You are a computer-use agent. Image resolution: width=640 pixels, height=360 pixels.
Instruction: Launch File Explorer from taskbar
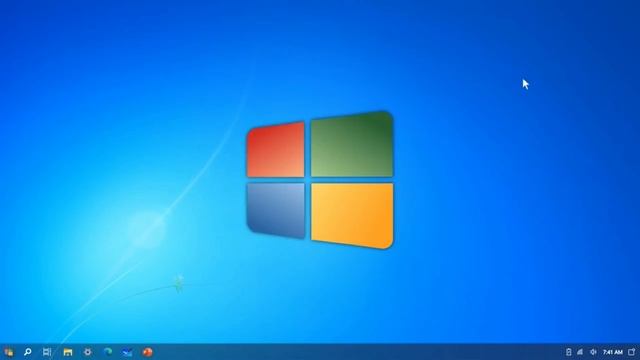pyautogui.click(x=68, y=352)
